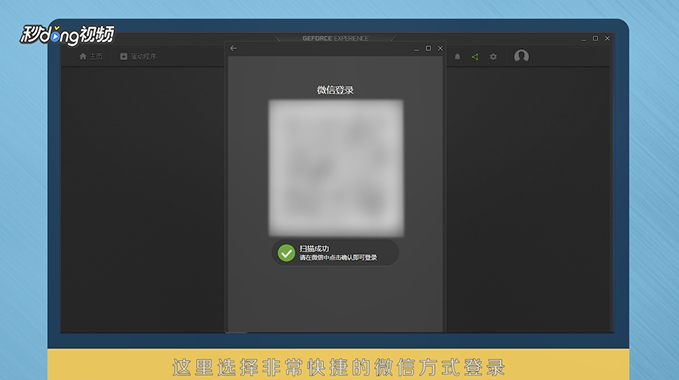This screenshot has height=380, width=679.
Task: Click the green scan success checkmark
Action: click(x=286, y=253)
